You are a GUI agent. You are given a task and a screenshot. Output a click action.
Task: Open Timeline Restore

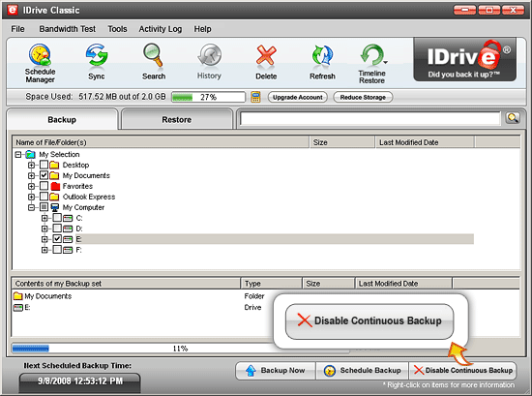point(371,64)
